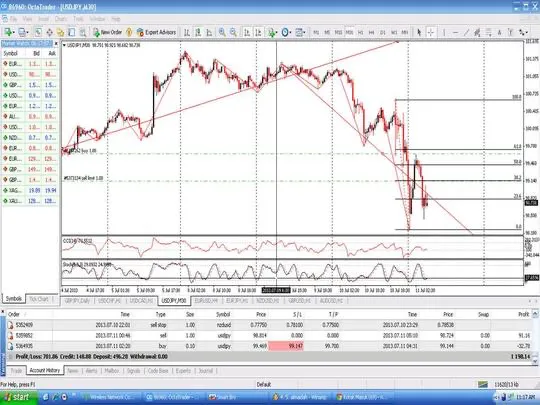Screen dimensions: 540x405
Task: Switch to the Account History tab
Action: 45,371
